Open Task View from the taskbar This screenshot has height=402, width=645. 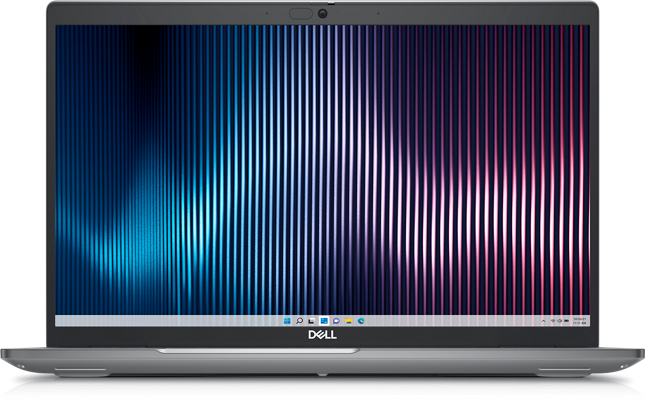312,321
